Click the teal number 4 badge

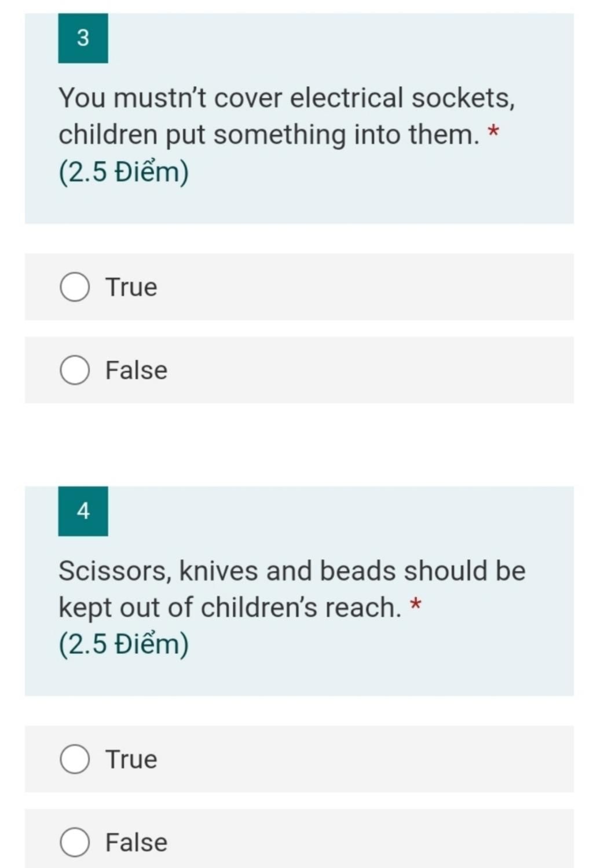click(x=83, y=511)
